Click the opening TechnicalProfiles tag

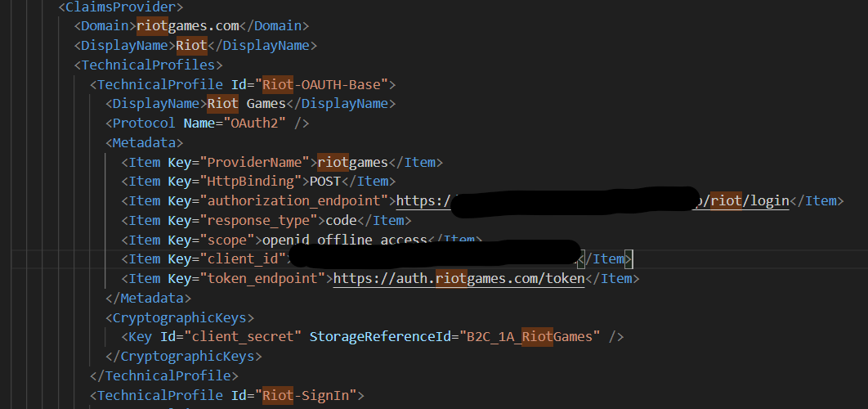tap(149, 65)
